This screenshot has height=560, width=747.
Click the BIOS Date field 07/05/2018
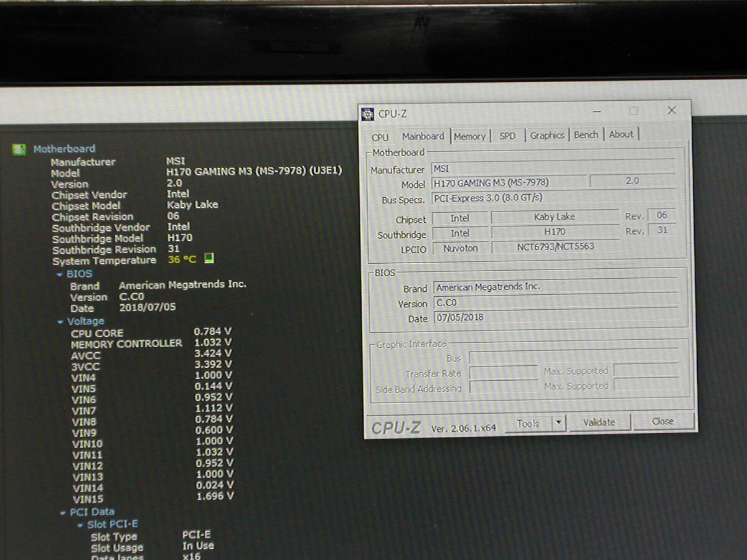555,317
